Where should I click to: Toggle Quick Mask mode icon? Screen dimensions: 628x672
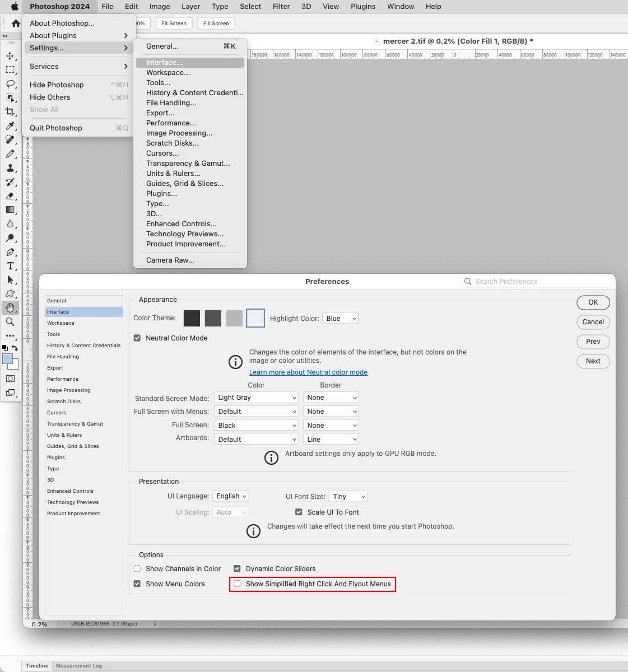tap(10, 379)
